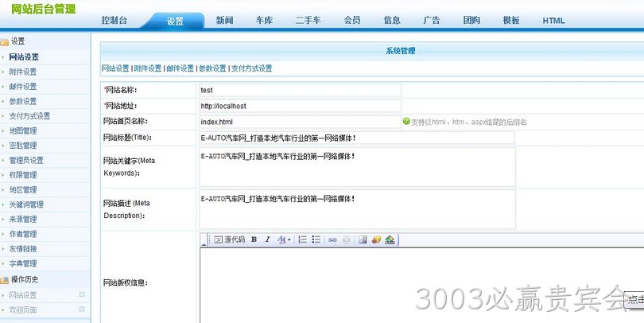Image resolution: width=644 pixels, height=323 pixels.
Task: Collapse the editor toolbar with the small arrow
Action: (204, 244)
